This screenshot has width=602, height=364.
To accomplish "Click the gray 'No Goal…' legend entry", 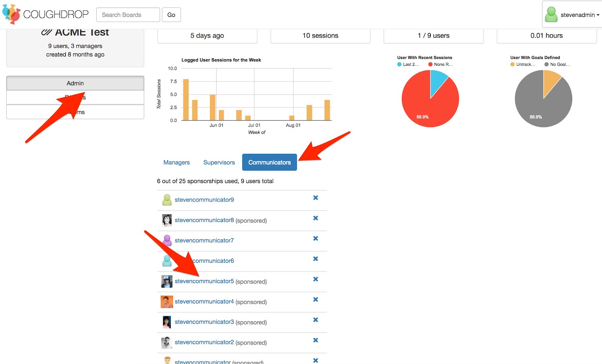I will tap(557, 64).
